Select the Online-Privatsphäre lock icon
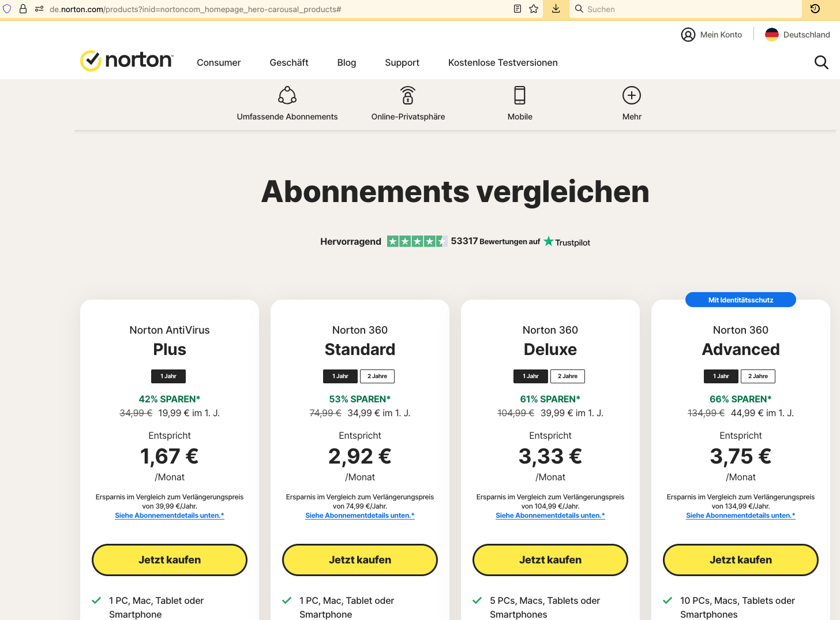This screenshot has height=620, width=840. pyautogui.click(x=408, y=95)
